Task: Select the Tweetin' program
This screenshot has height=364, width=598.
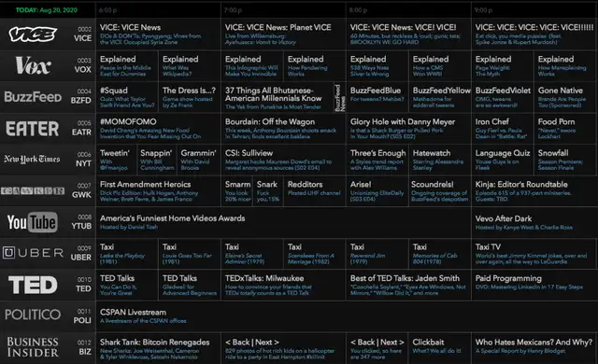Action: point(116,160)
